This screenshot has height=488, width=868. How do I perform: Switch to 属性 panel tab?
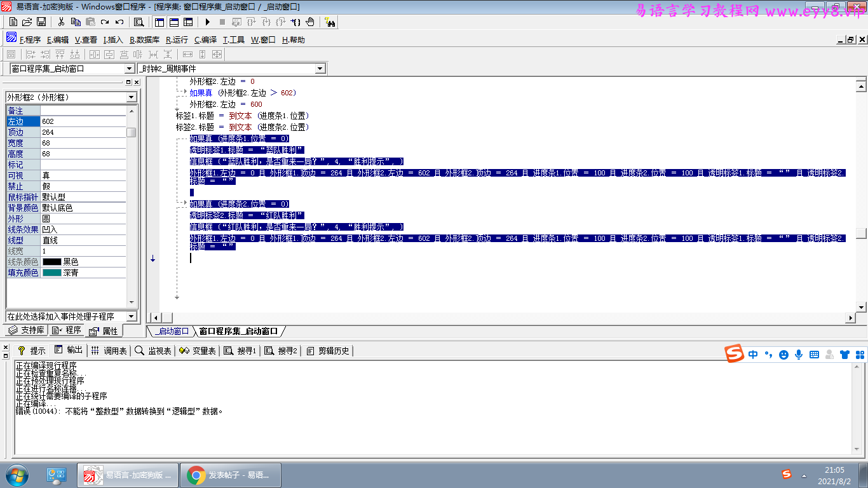[104, 331]
